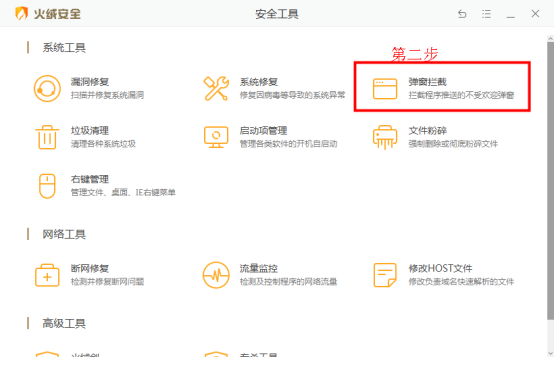
Task: Open the title bar menu list icon
Action: coord(487,14)
